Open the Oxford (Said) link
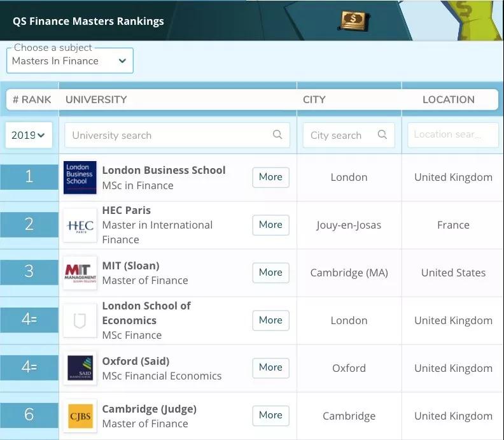 tap(136, 361)
